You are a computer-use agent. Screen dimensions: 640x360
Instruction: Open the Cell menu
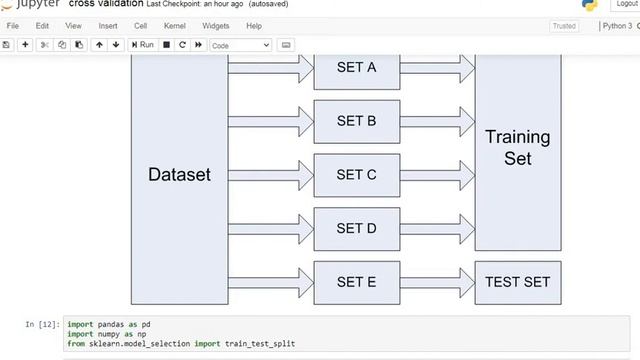[140, 26]
